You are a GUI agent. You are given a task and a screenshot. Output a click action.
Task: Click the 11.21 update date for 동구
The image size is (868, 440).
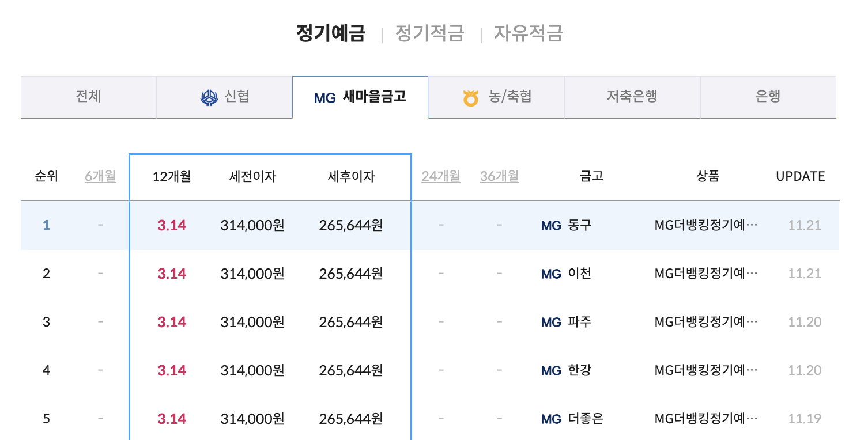click(x=805, y=226)
